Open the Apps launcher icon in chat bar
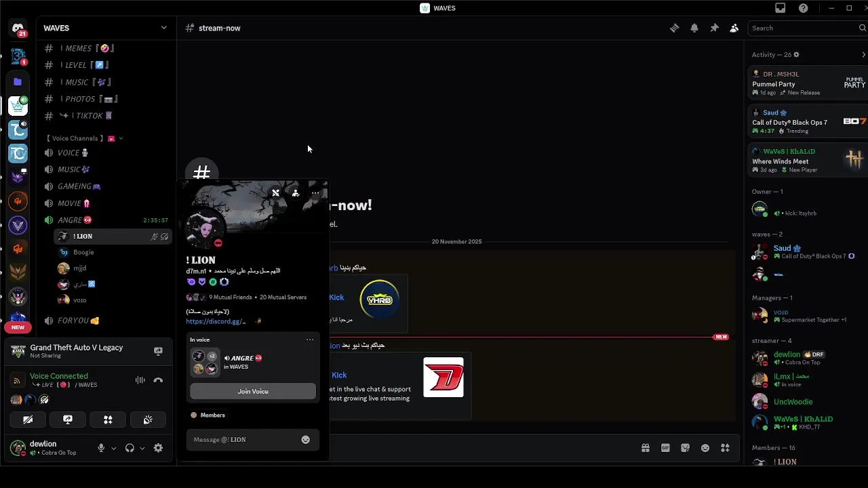 (x=725, y=448)
